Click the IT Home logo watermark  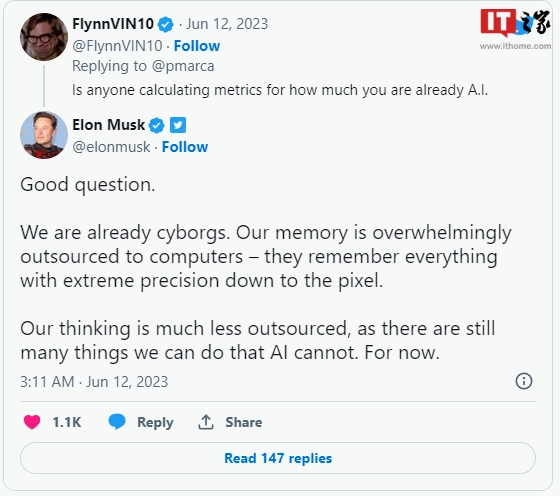click(515, 29)
